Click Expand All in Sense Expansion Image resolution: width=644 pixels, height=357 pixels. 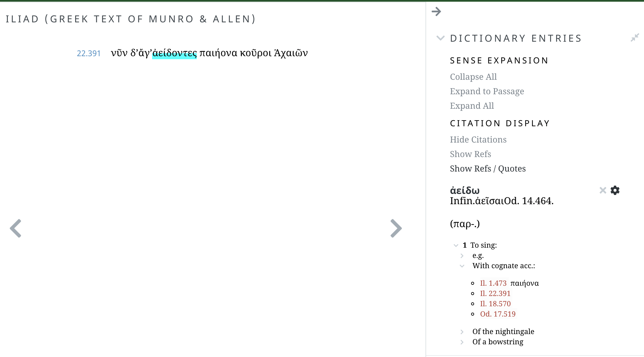pyautogui.click(x=472, y=106)
